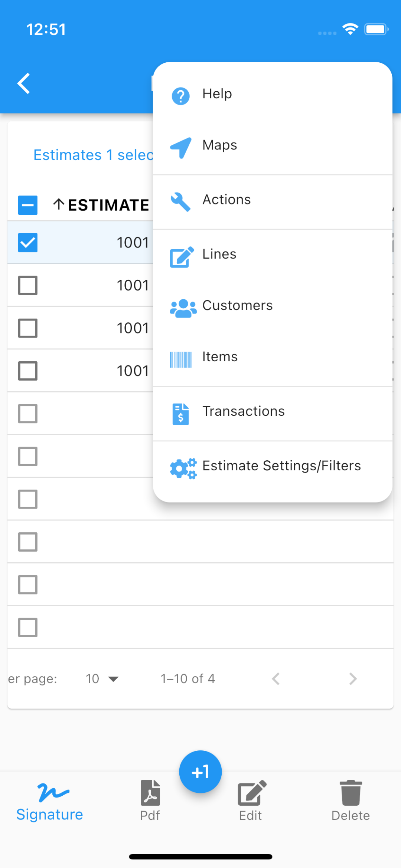Choose the Customers people icon
Viewport: 401px width, 868px height.
point(183,308)
